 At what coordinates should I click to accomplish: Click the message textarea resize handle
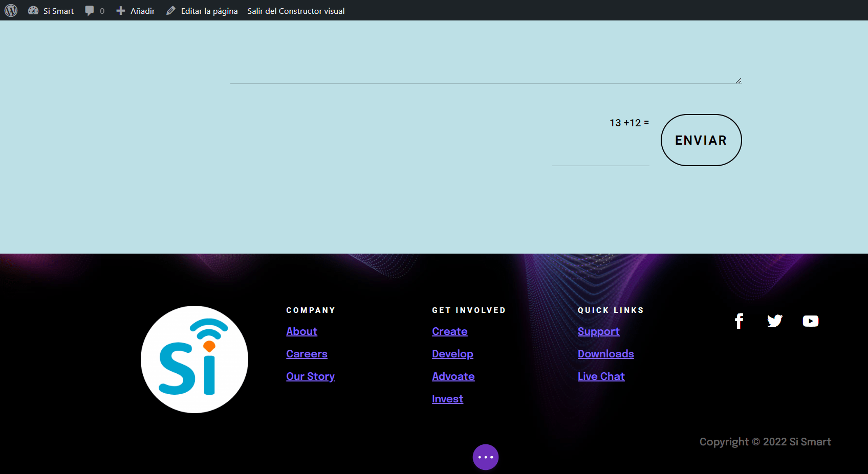739,81
